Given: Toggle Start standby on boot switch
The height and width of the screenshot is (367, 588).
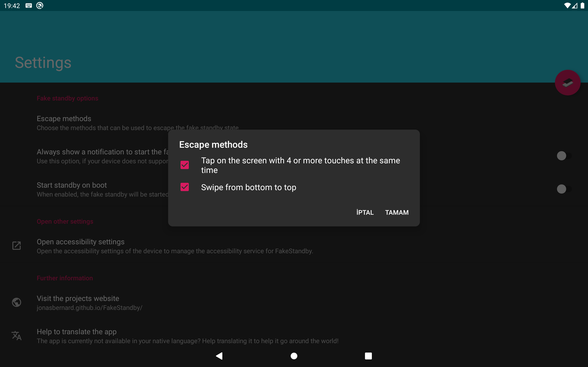Looking at the screenshot, I should (564, 189).
